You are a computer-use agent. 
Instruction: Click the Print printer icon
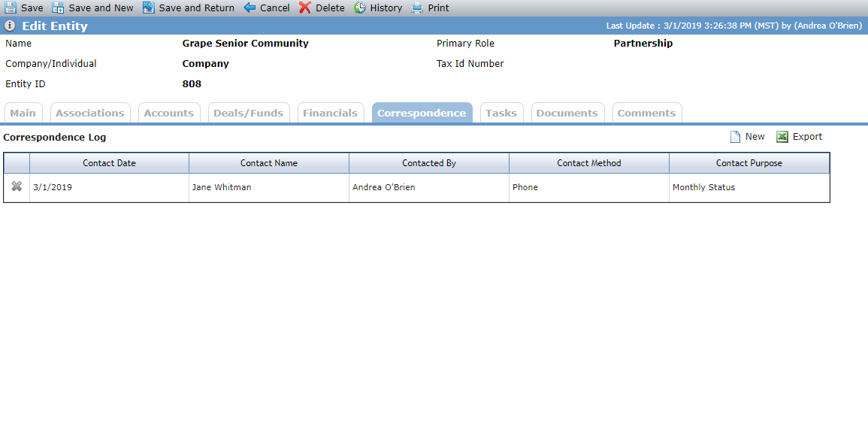tap(417, 8)
